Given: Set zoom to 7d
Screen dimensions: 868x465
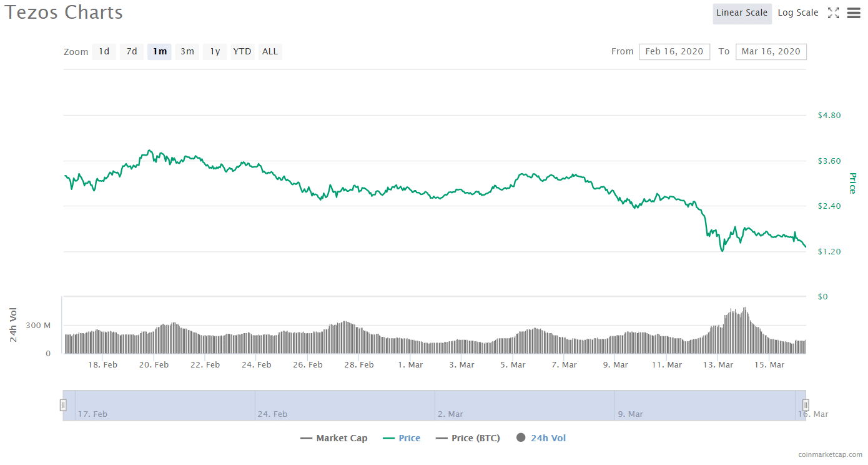Looking at the screenshot, I should [x=132, y=52].
